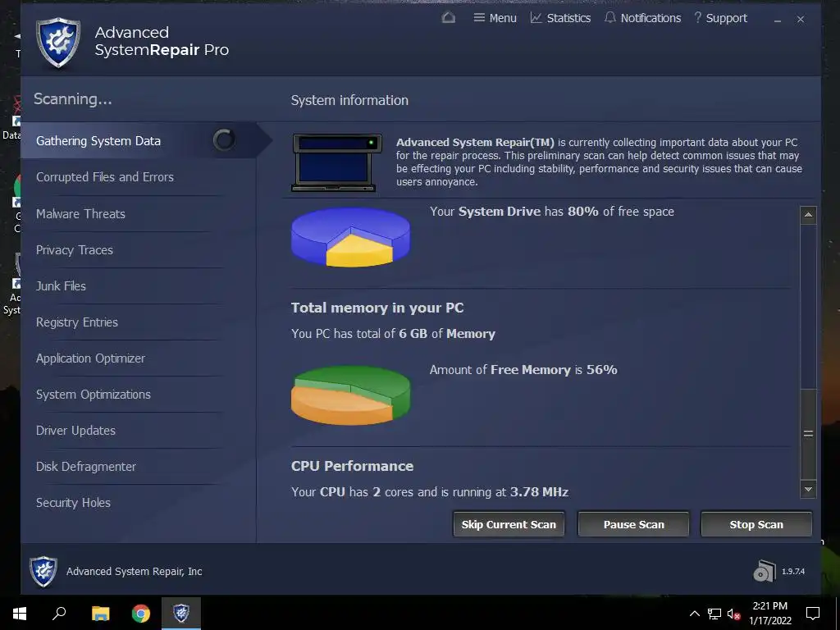Open the Windows Start menu
840x630 pixels.
click(x=20, y=613)
